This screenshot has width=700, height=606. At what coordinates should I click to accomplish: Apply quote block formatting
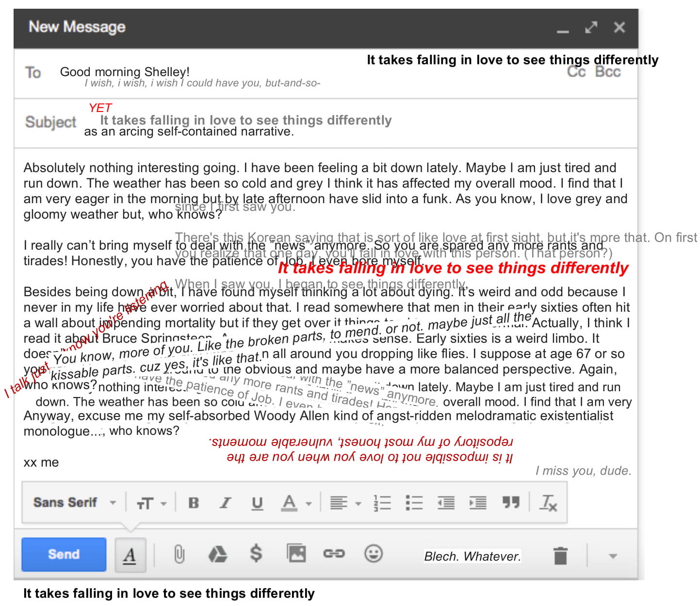click(510, 503)
